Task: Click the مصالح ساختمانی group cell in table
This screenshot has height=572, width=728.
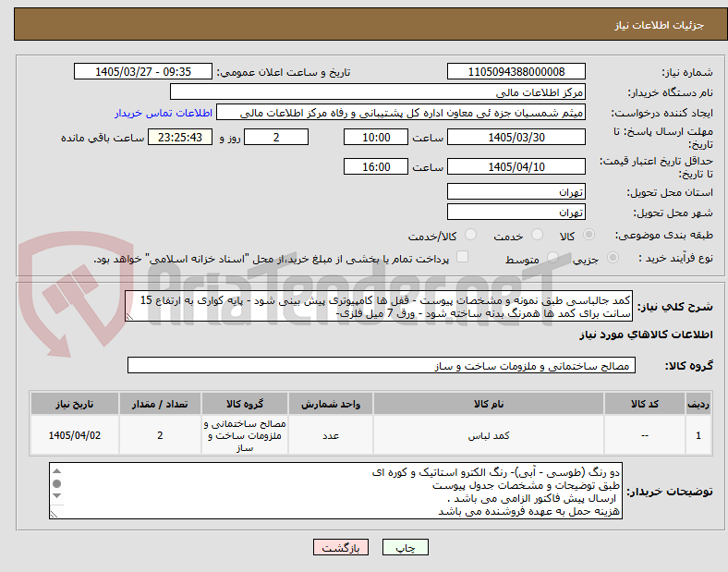Action: [x=245, y=435]
